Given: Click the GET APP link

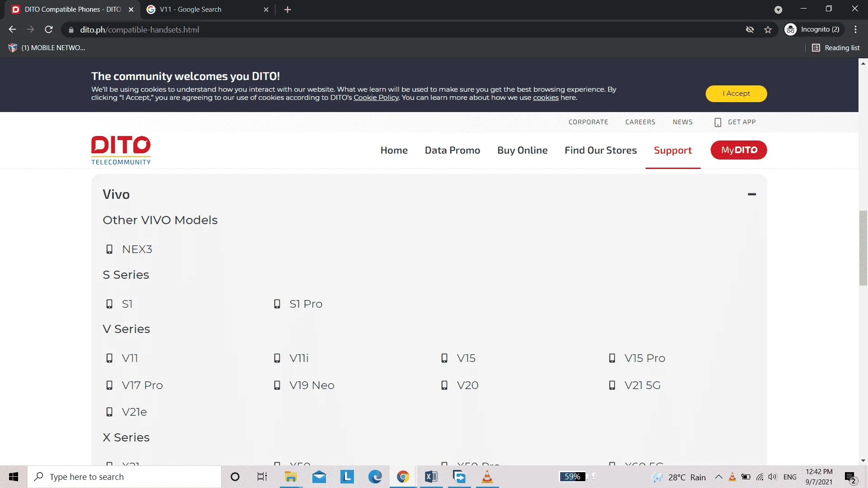Looking at the screenshot, I should (x=735, y=122).
